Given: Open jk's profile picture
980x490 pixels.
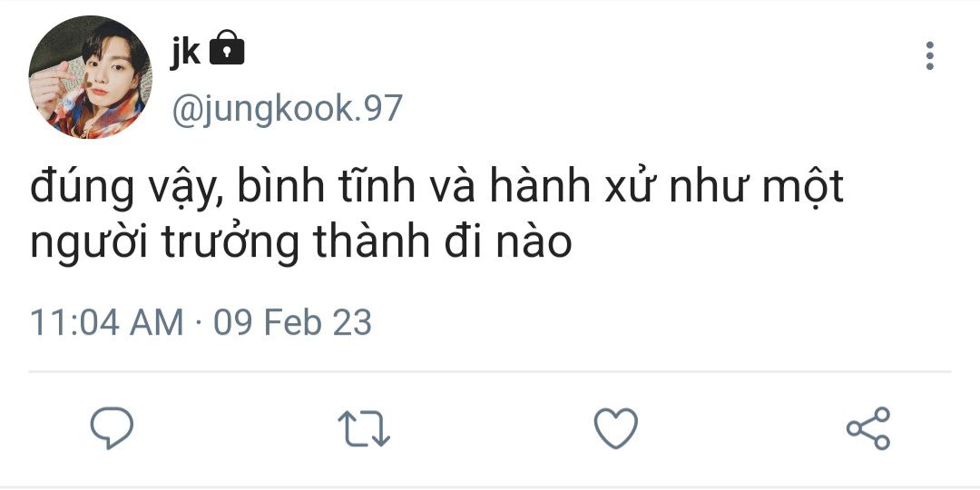Looking at the screenshot, I should tap(90, 77).
